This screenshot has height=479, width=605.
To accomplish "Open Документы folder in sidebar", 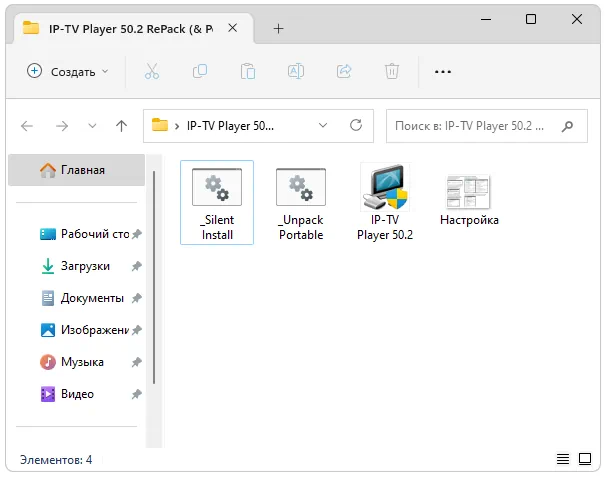I will point(83,298).
